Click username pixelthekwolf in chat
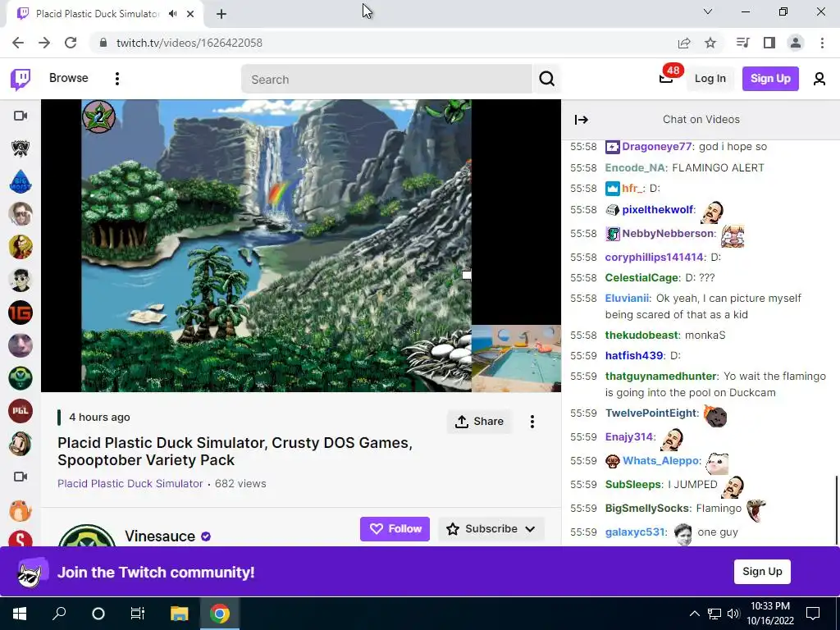The width and height of the screenshot is (840, 630). tap(658, 209)
